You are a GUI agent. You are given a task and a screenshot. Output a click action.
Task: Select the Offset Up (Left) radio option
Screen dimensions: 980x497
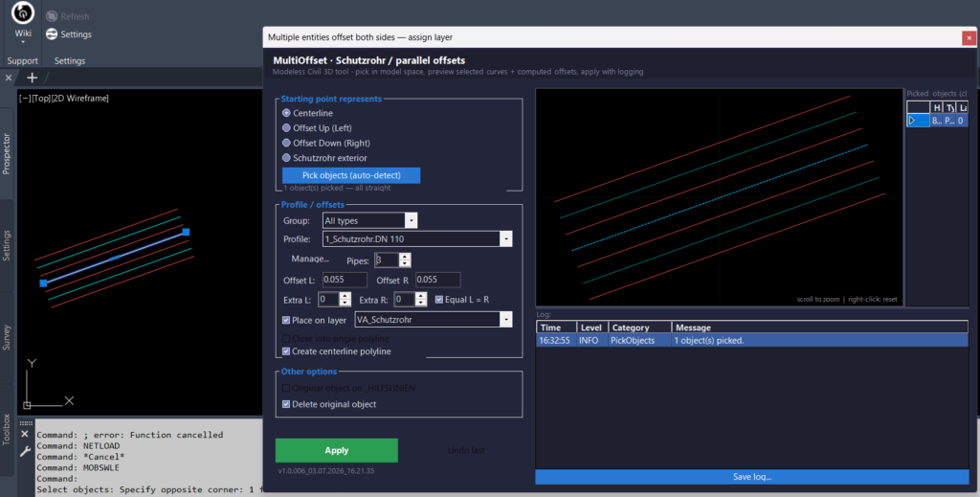[x=286, y=127]
